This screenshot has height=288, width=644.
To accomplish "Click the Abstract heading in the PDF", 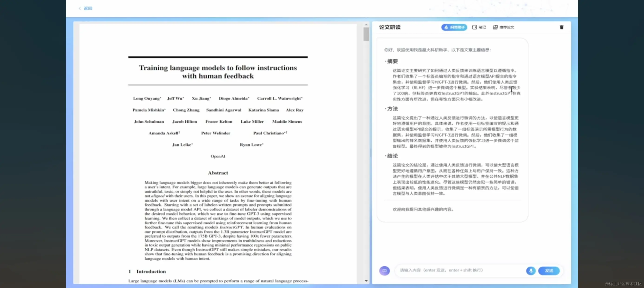I will pos(218,173).
